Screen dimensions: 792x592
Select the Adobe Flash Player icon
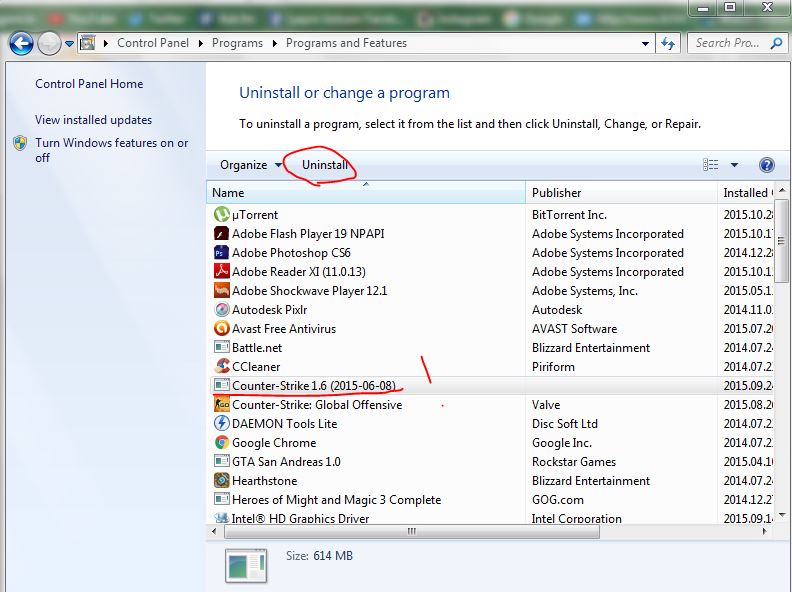[221, 233]
